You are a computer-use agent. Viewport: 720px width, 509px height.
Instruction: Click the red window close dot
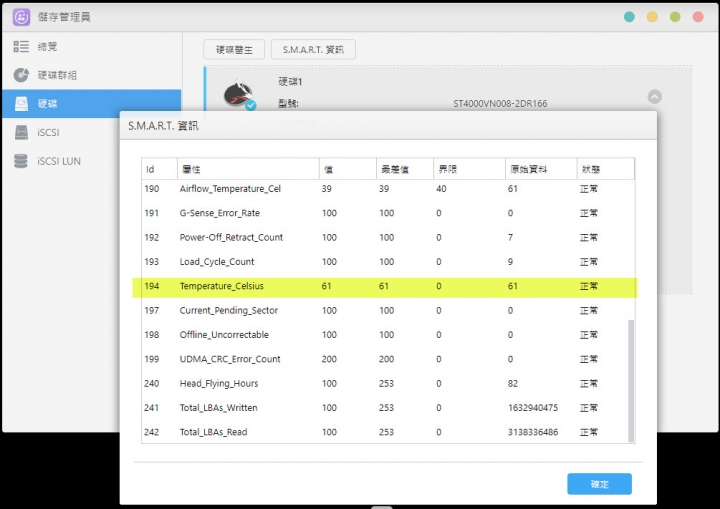pos(698,17)
